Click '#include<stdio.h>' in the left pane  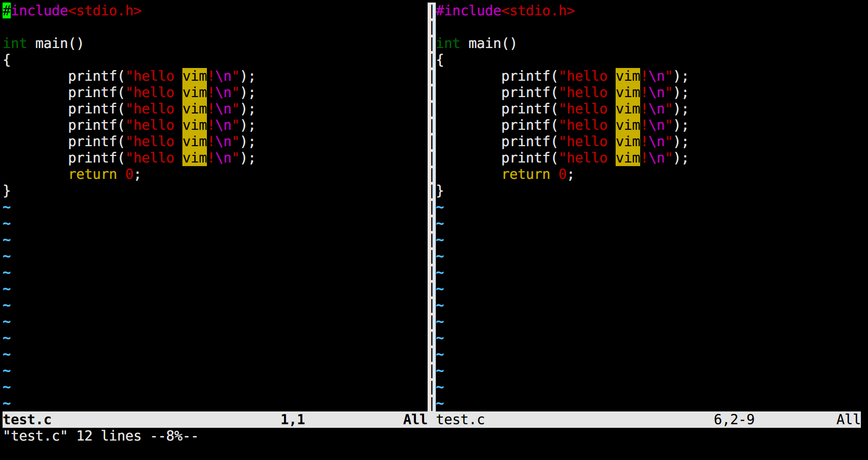click(x=72, y=11)
